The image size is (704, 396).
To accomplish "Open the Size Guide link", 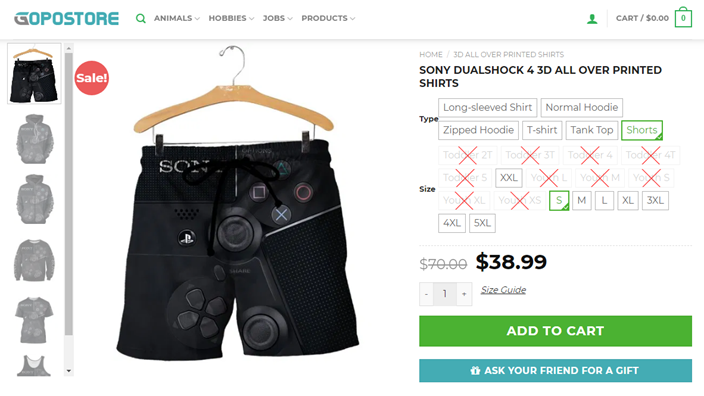I will point(503,290).
